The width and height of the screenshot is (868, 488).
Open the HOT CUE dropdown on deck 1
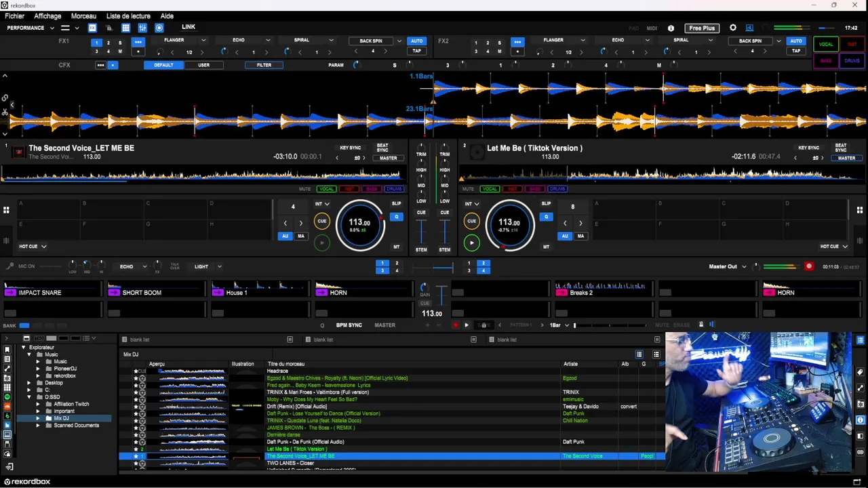(x=33, y=247)
